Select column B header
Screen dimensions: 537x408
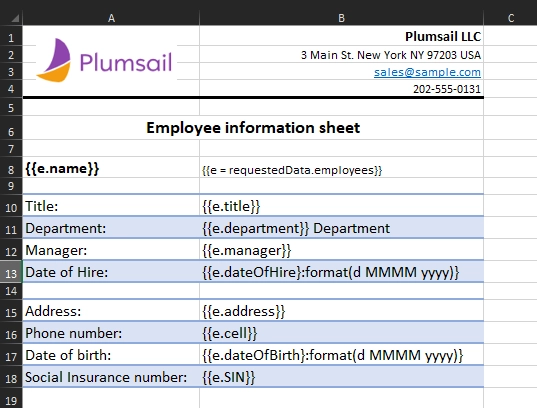pos(341,18)
